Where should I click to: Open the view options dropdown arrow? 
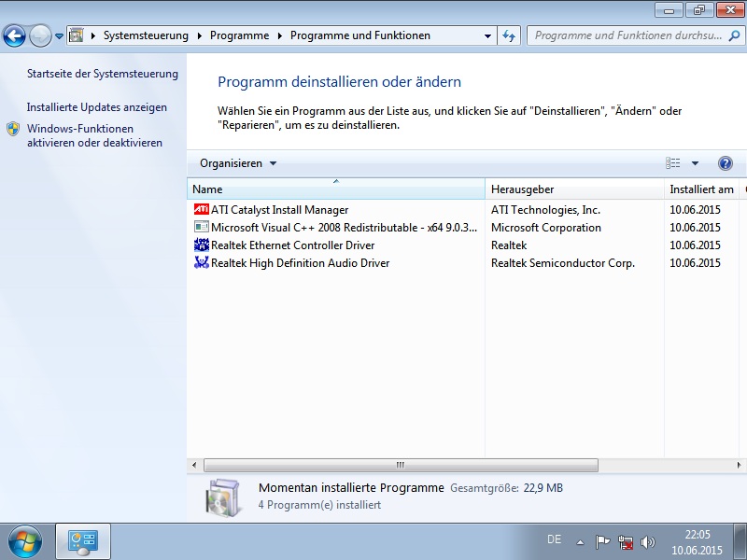(695, 163)
